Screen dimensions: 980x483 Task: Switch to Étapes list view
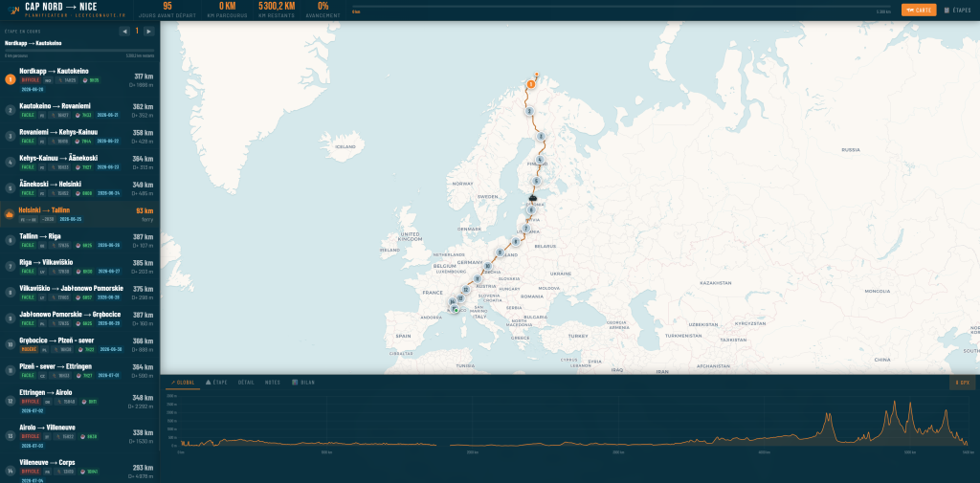pos(957,10)
